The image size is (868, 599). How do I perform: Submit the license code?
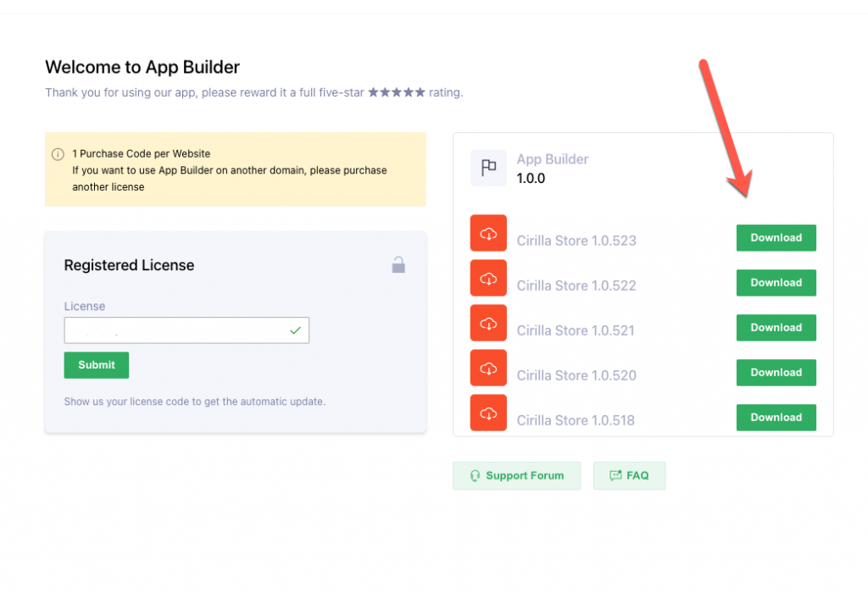click(x=97, y=365)
